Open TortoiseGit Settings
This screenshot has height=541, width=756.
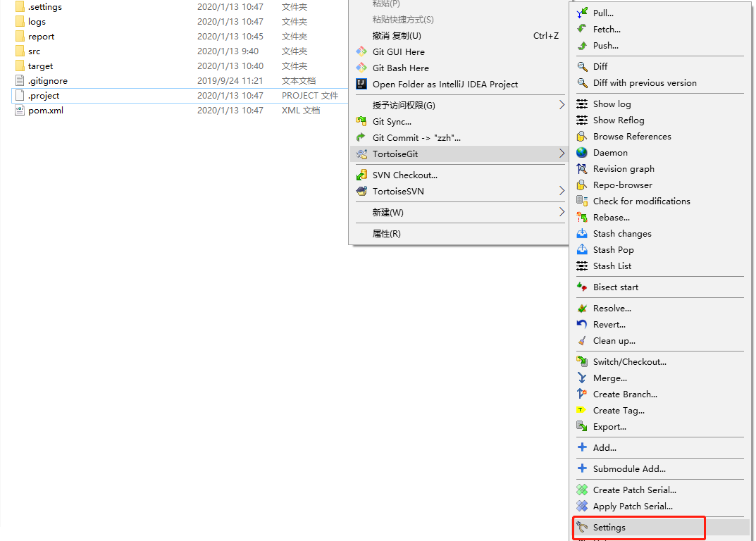pos(610,527)
